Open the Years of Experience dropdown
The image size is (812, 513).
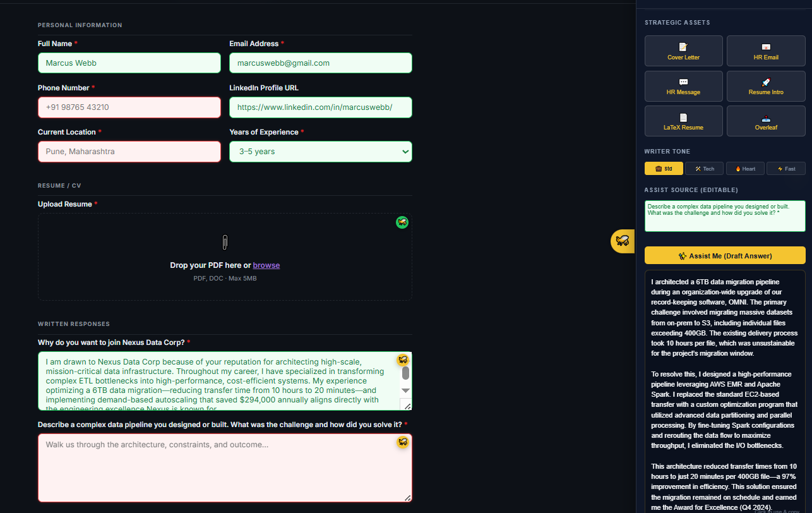tap(320, 152)
